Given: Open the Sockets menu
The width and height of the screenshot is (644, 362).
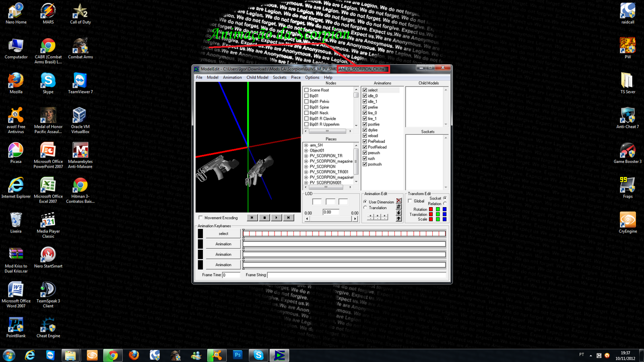Looking at the screenshot, I should pyautogui.click(x=280, y=77).
